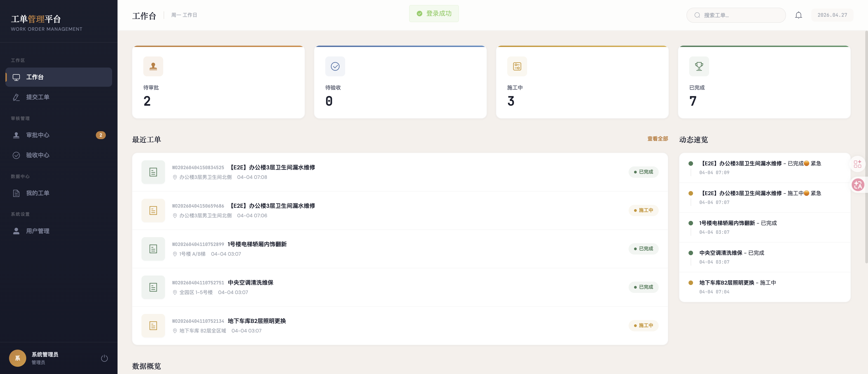Viewport: 868px width, 374px height.
Task: Open the 验收中心 menu item
Action: 59,155
